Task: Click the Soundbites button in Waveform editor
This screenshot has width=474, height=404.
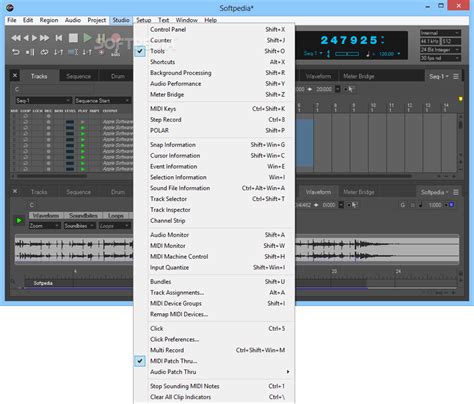Action: pos(83,215)
